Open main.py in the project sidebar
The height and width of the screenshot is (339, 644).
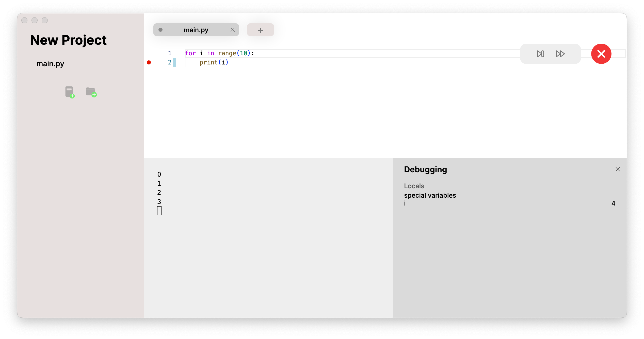click(50, 63)
